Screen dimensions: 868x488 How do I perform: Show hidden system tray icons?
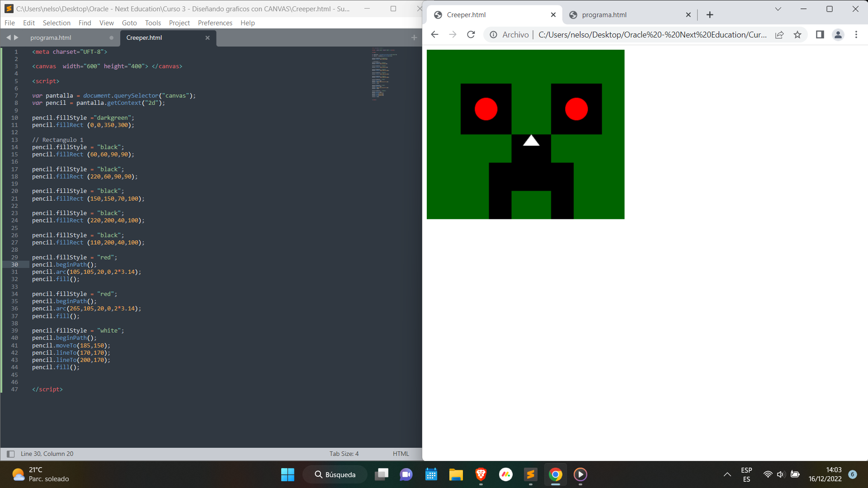click(x=727, y=474)
